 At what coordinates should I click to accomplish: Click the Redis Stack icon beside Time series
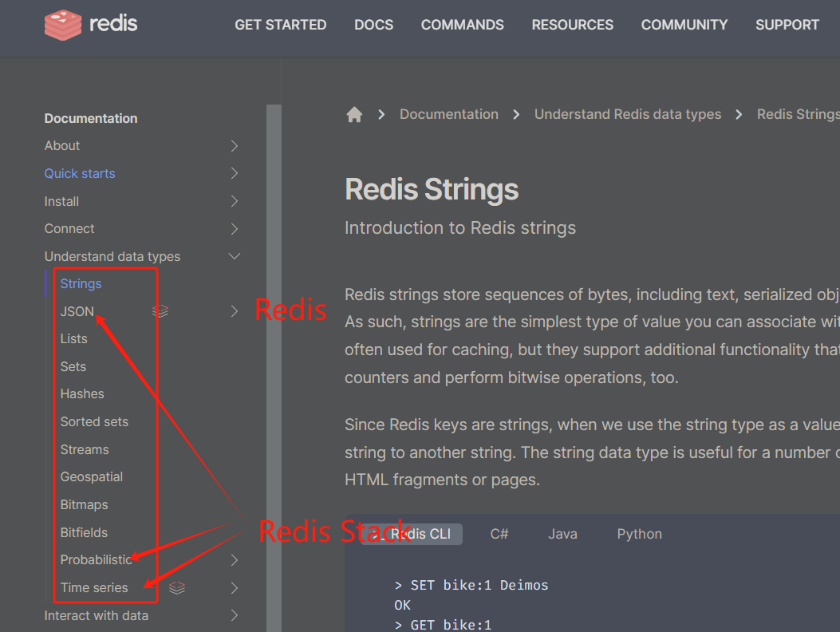tap(176, 587)
